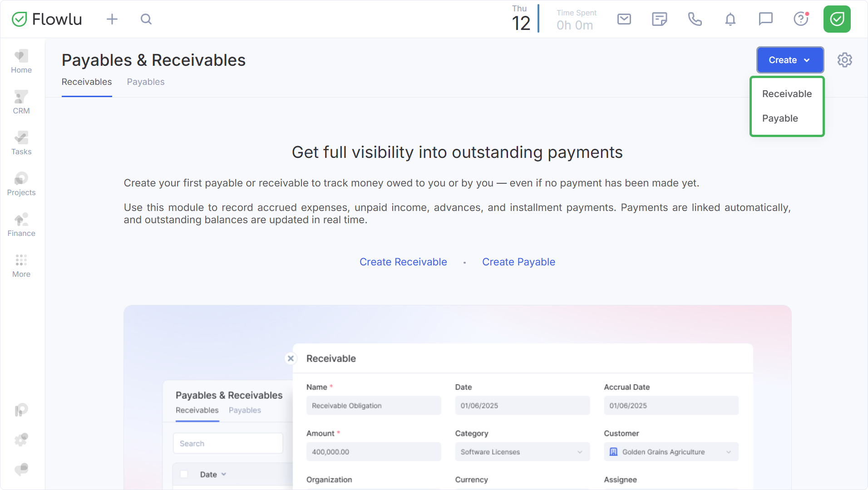
Task: Select Receivable from Create menu
Action: pyautogui.click(x=787, y=94)
